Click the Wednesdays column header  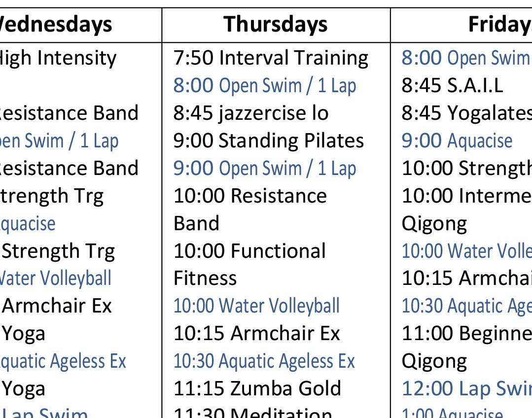point(56,25)
